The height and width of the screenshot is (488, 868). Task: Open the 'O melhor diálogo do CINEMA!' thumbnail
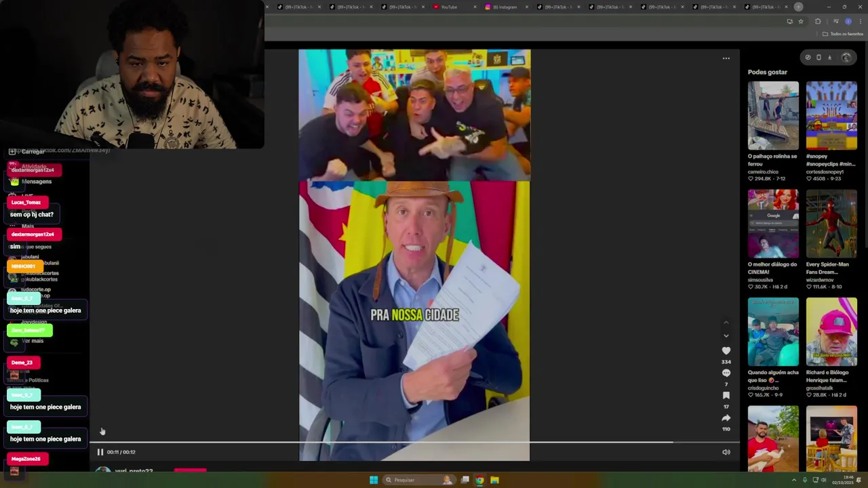[773, 224]
